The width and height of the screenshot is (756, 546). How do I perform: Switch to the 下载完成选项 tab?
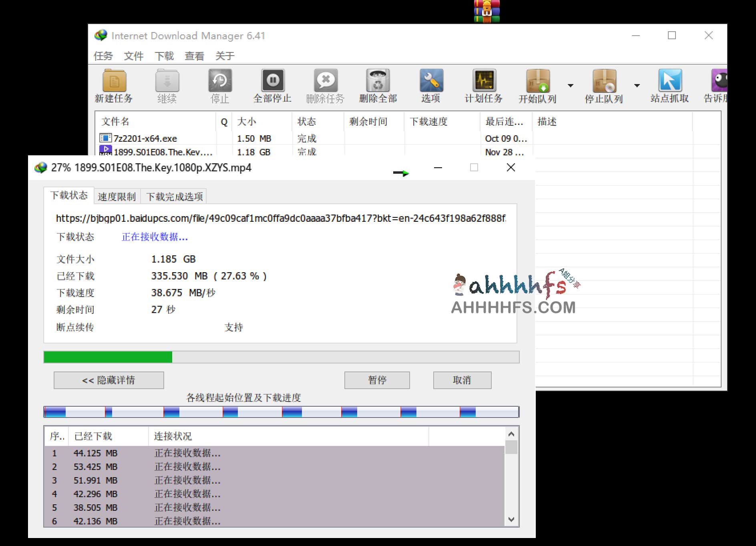click(x=174, y=196)
